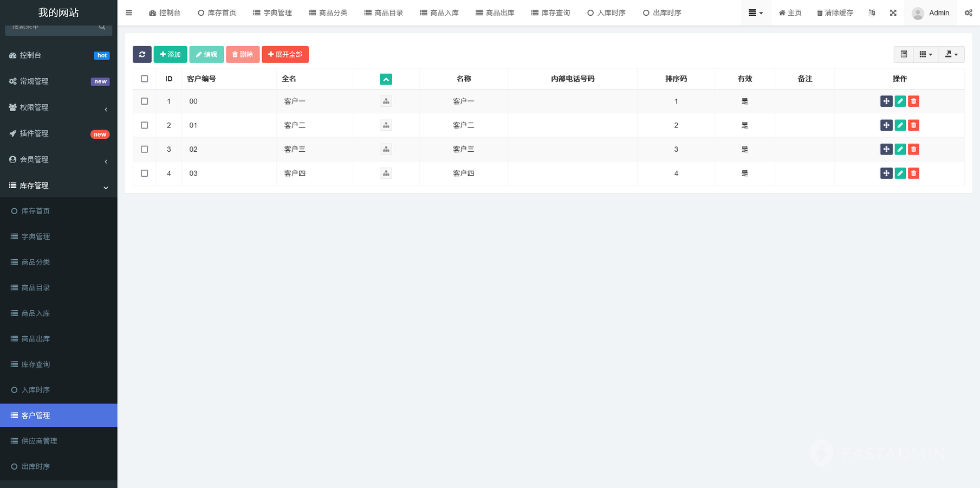Click the green edit pencil for 客户二 row
Screen dimensions: 980x488
[x=900, y=125]
